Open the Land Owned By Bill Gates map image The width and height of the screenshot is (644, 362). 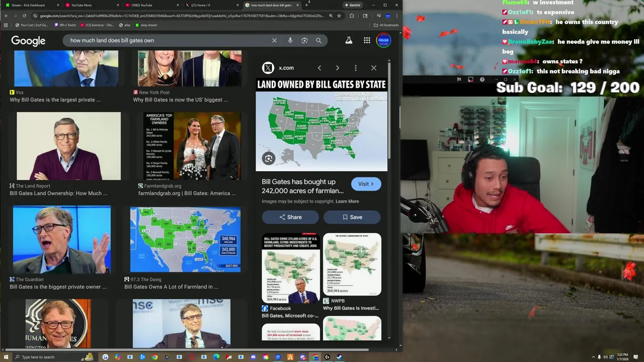(x=321, y=125)
